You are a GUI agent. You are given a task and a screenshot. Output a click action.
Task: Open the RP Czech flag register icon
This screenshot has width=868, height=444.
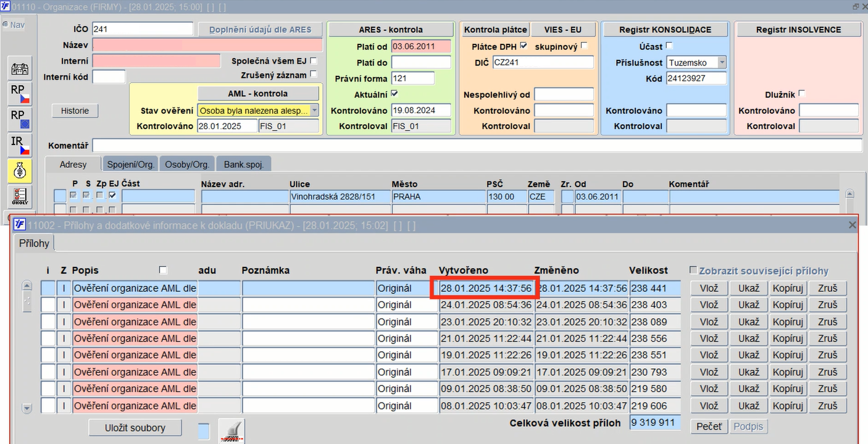pyautogui.click(x=20, y=94)
